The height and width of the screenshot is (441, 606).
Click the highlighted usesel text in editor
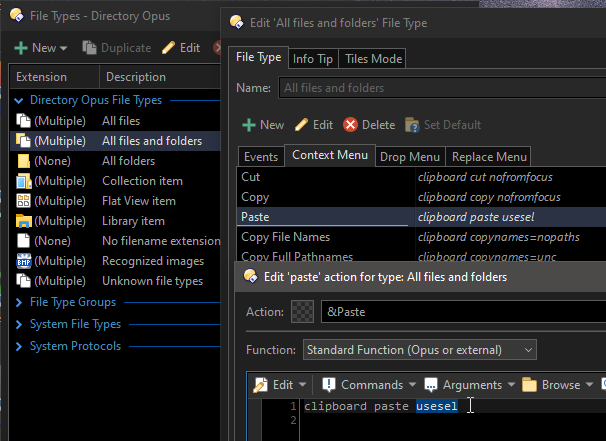pyautogui.click(x=437, y=406)
